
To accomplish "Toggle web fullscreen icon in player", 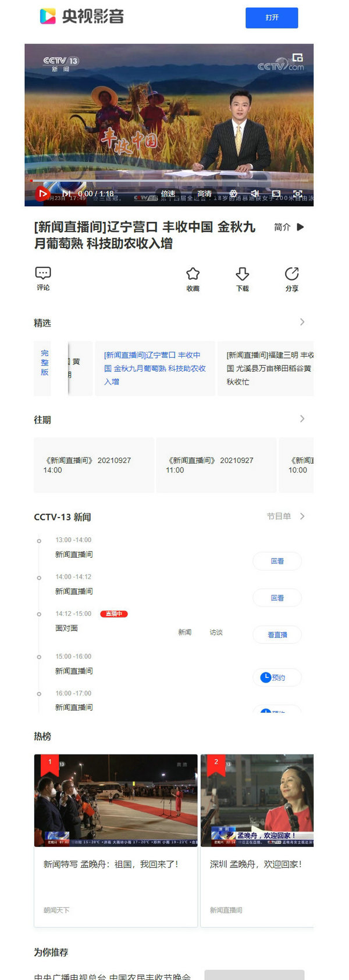I will point(276,193).
